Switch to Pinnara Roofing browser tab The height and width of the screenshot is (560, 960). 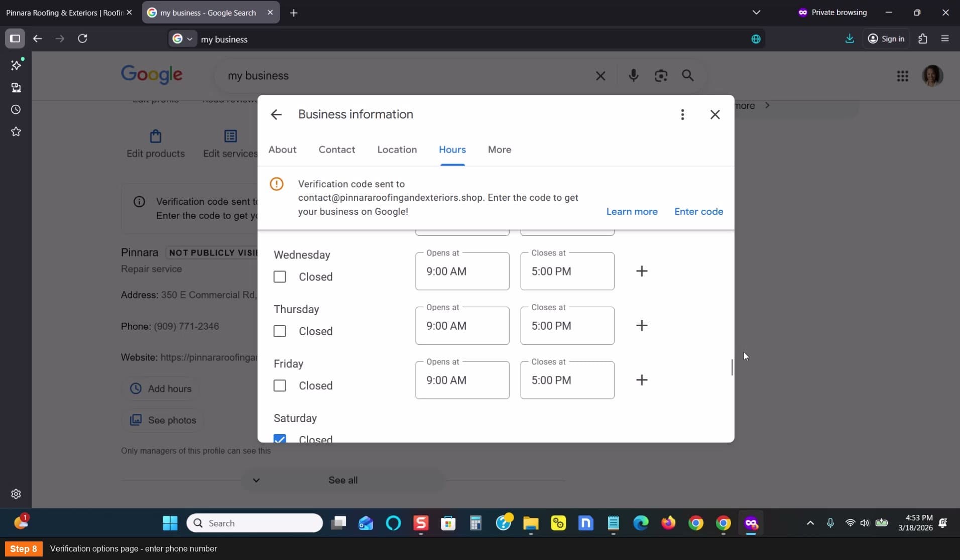pos(65,13)
